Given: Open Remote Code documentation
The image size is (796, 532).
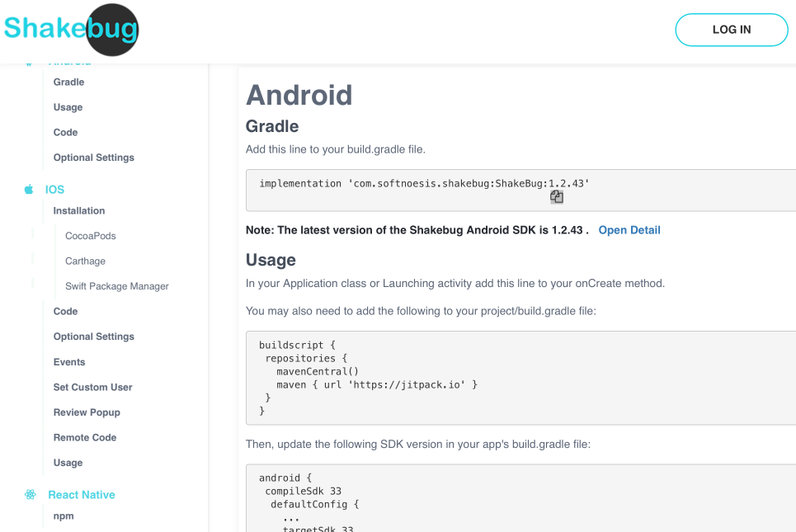Looking at the screenshot, I should point(85,437).
